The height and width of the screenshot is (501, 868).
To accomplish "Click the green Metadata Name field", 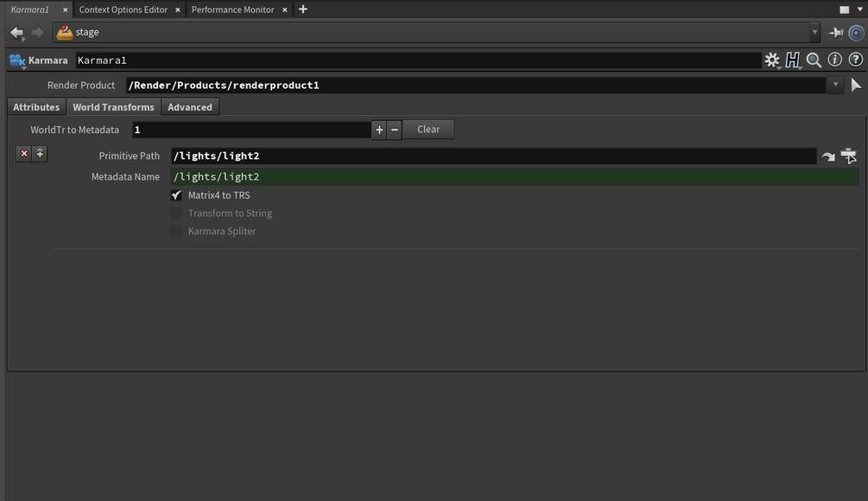I will pyautogui.click(x=514, y=176).
